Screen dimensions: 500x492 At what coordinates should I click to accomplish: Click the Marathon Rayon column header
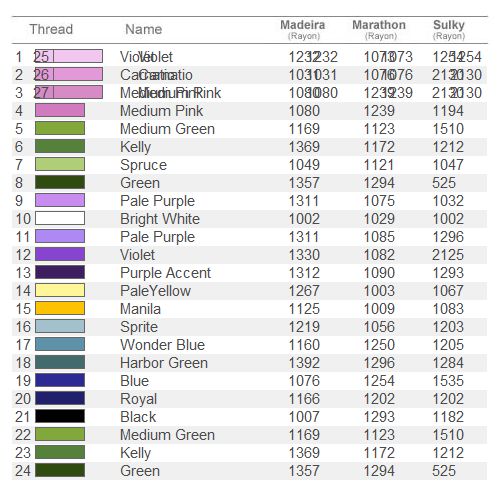click(x=379, y=29)
